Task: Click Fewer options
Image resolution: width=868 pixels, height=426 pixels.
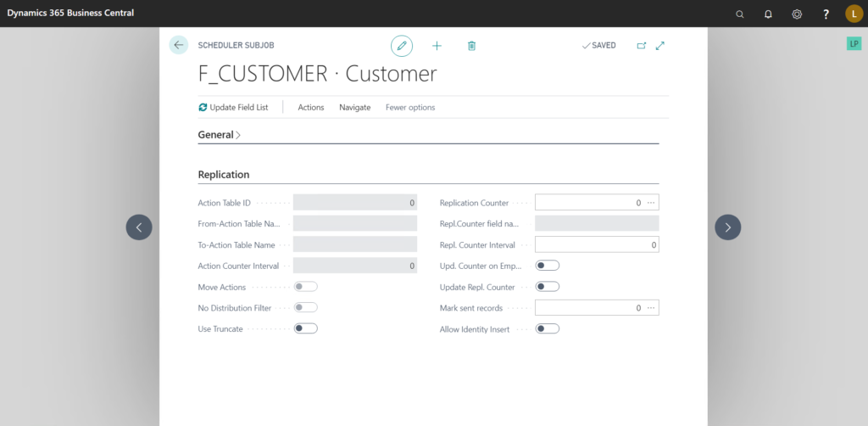Action: [x=410, y=108]
